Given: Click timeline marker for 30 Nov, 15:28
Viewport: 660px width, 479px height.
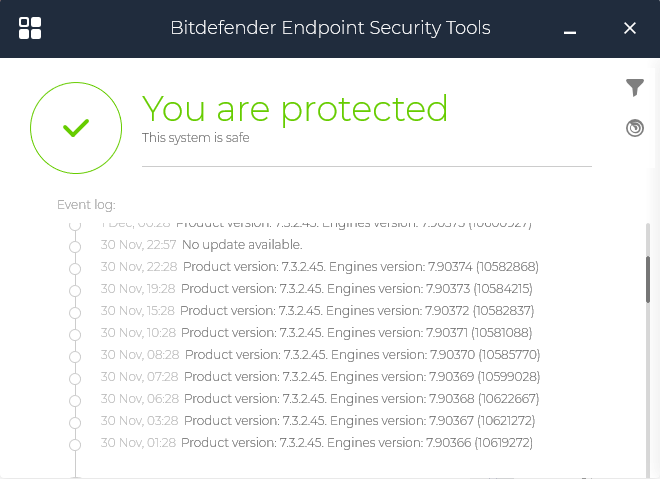Looking at the screenshot, I should [x=75, y=311].
